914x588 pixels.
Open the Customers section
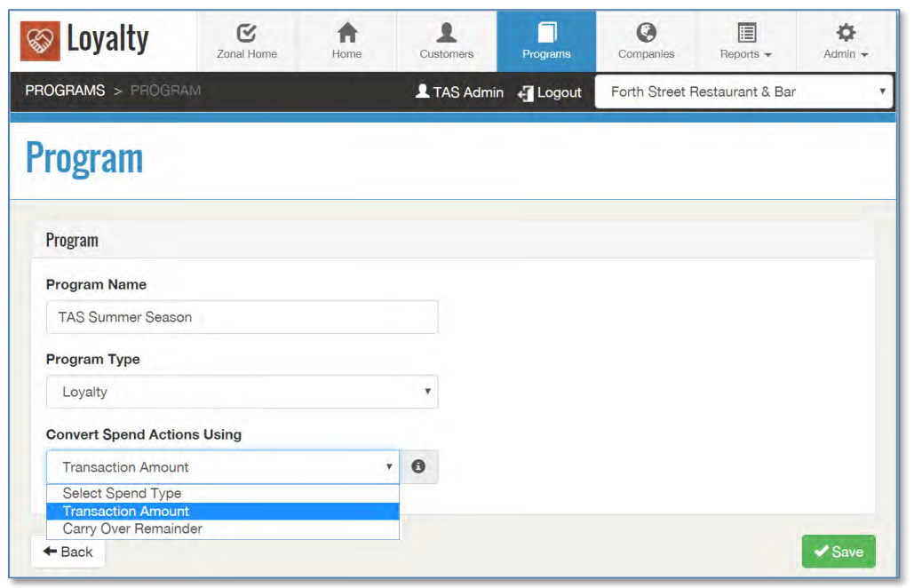click(446, 42)
